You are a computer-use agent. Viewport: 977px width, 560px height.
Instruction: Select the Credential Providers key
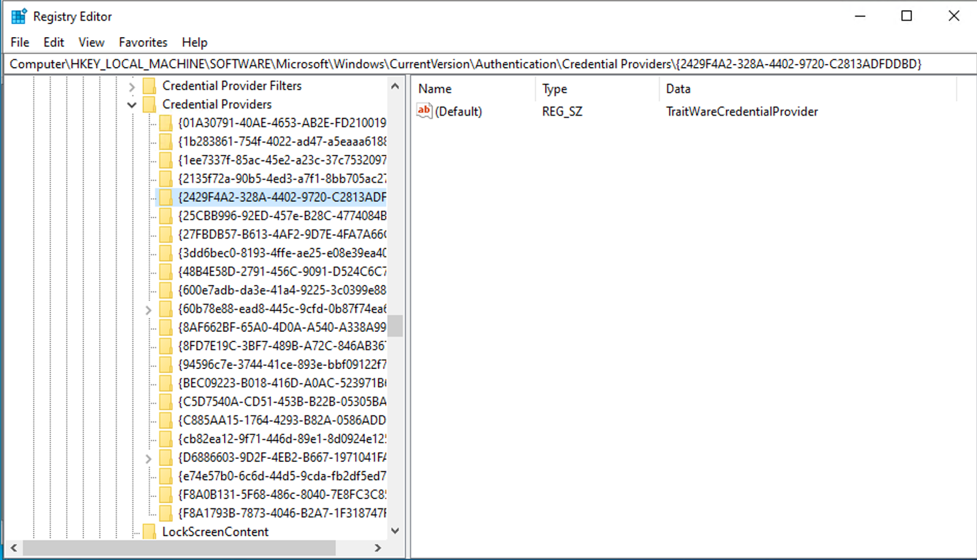pos(217,104)
